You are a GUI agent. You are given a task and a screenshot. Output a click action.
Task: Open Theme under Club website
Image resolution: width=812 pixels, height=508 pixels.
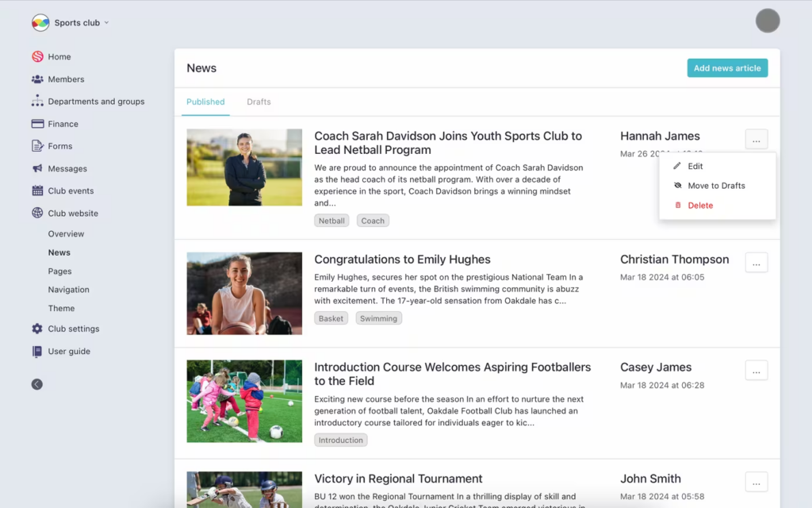pyautogui.click(x=62, y=309)
